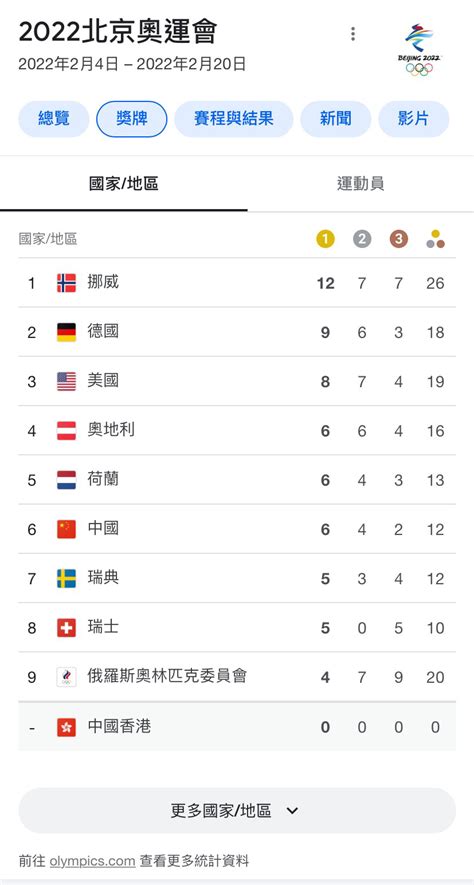The width and height of the screenshot is (474, 885).
Task: Select the 德國 row in medal table
Action: [x=237, y=332]
